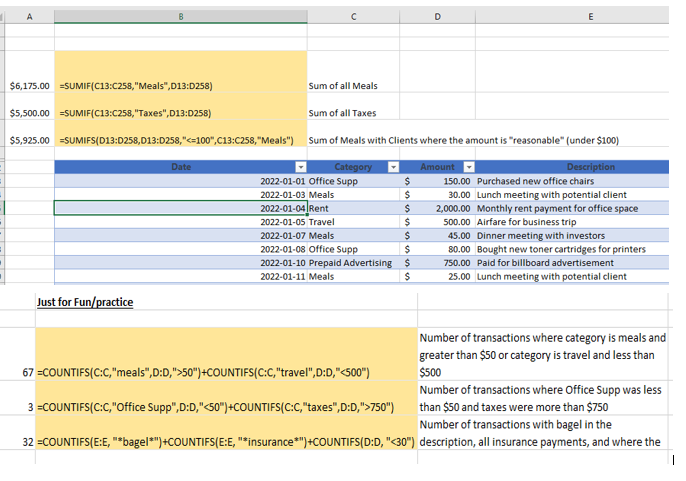686x481 pixels.
Task: Click the 'Number of transactions where Office Supp' note
Action: (542, 398)
